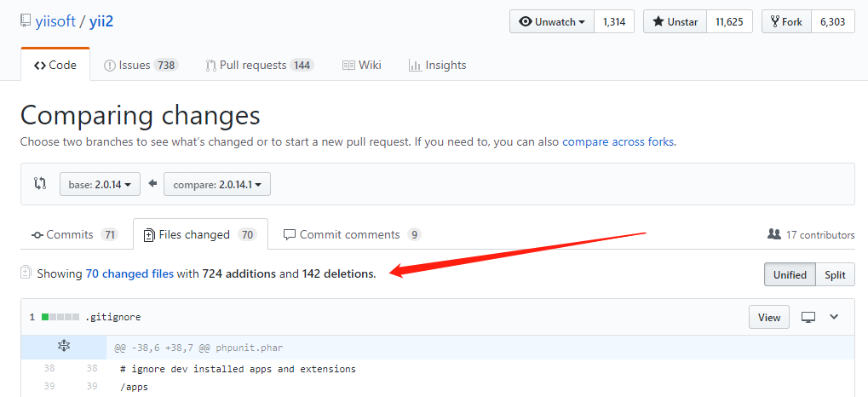Open the yiisoft owner link
The height and width of the screenshot is (397, 868).
55,21
